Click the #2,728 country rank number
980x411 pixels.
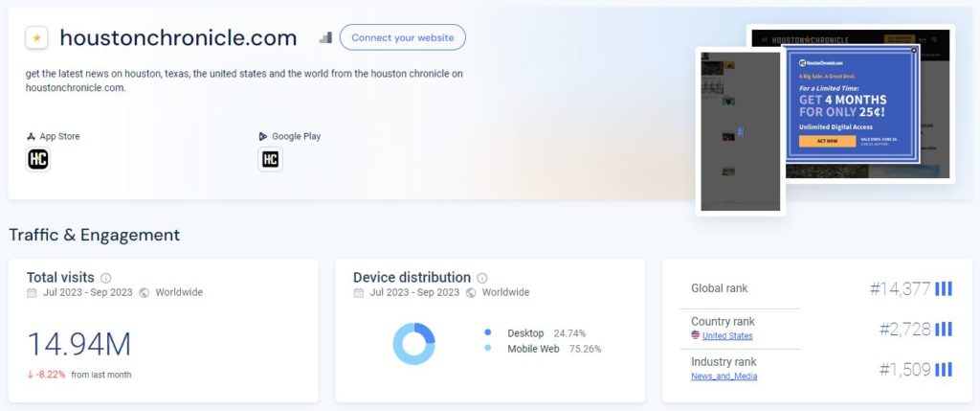905,329
